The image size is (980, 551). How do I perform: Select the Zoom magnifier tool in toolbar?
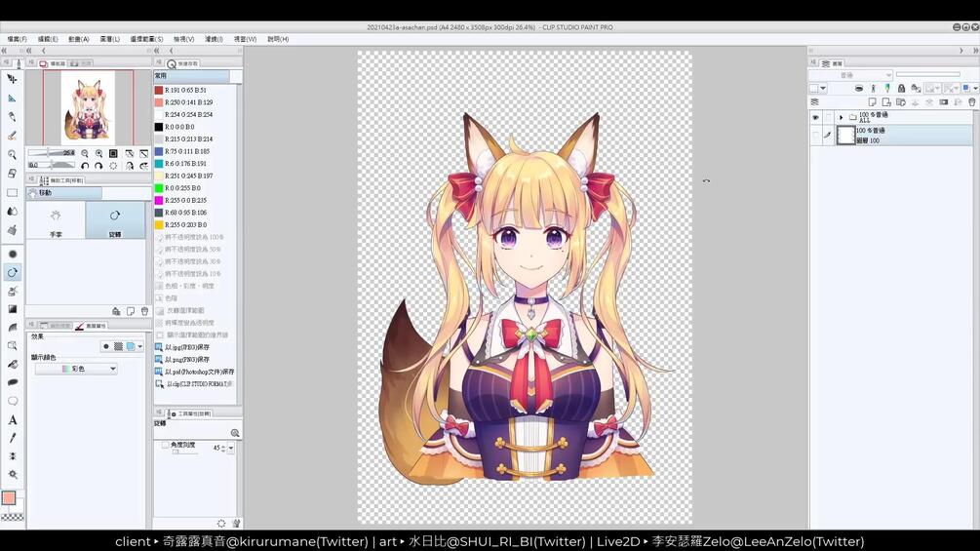pos(12,154)
